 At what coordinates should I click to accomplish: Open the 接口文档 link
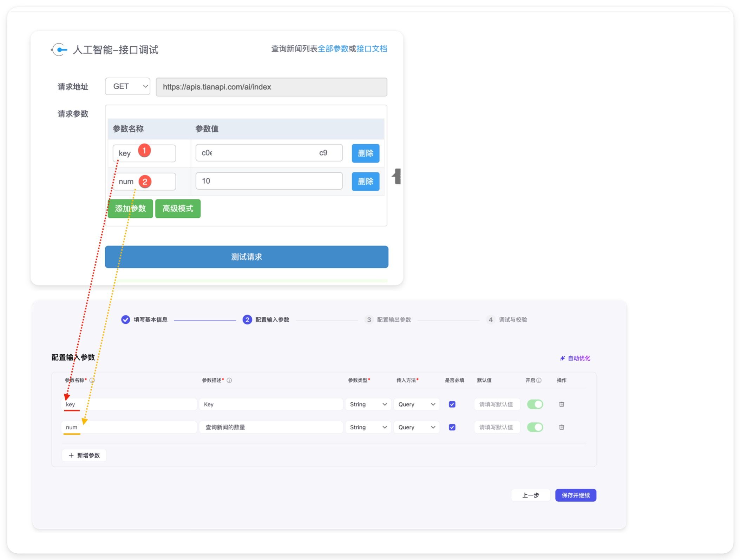pos(372,49)
